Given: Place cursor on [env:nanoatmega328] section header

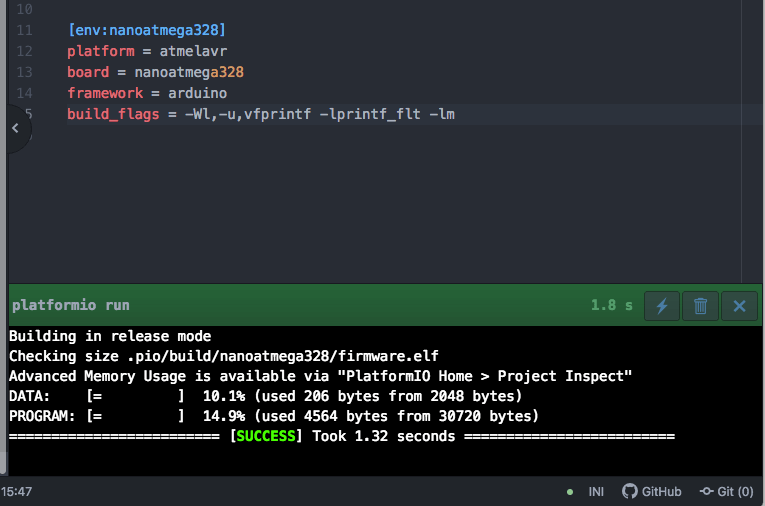Looking at the screenshot, I should tap(146, 29).
